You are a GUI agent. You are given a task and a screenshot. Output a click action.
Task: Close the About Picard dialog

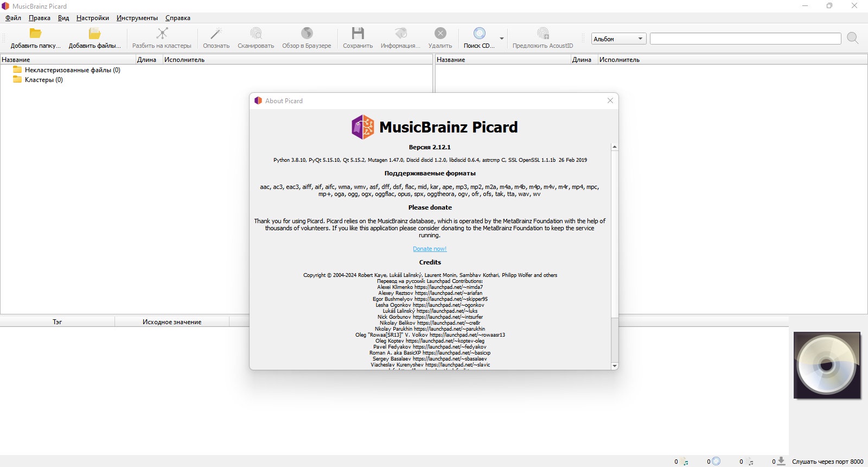tap(610, 100)
